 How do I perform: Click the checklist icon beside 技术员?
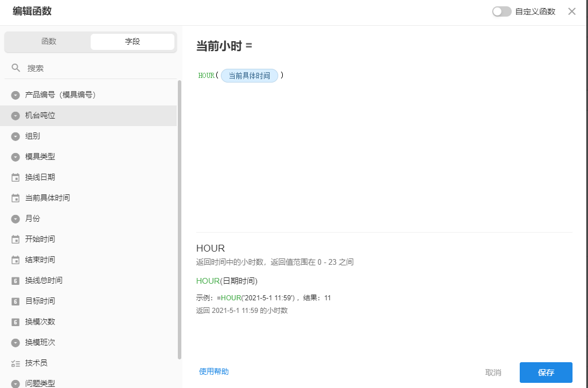(x=15, y=363)
